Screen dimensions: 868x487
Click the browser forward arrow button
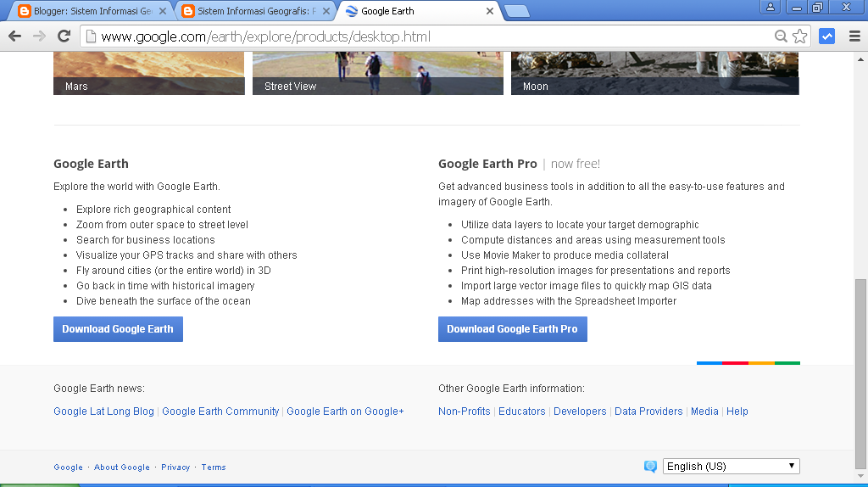coord(39,36)
